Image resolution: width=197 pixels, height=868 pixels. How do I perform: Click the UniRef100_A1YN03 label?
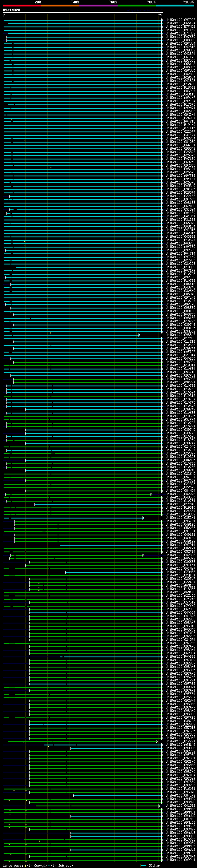[x=180, y=338]
